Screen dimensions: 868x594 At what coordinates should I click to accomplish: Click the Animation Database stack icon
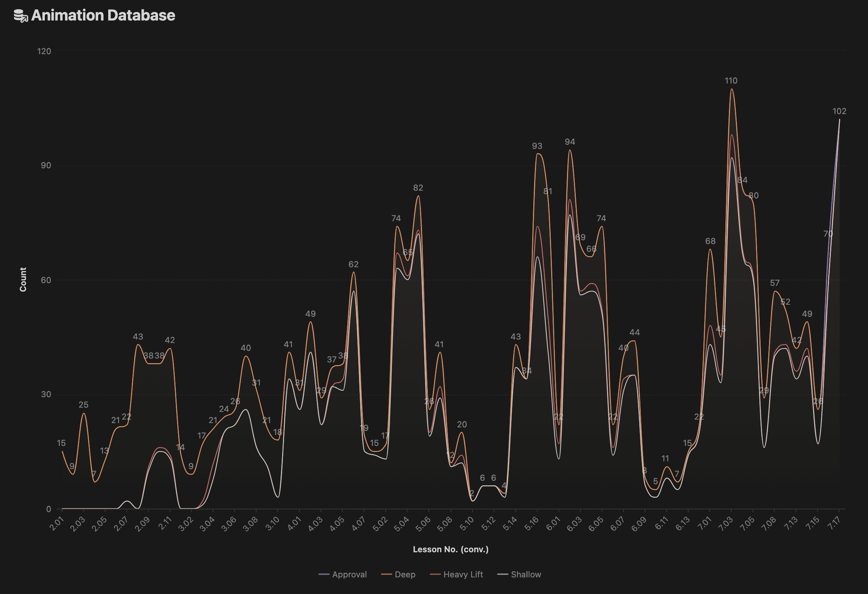(x=21, y=16)
